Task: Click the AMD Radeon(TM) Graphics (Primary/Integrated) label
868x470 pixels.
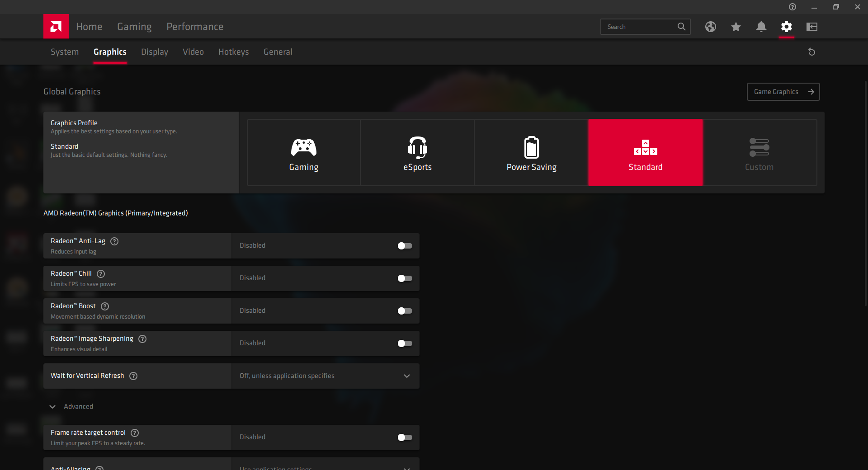Action: click(x=116, y=213)
